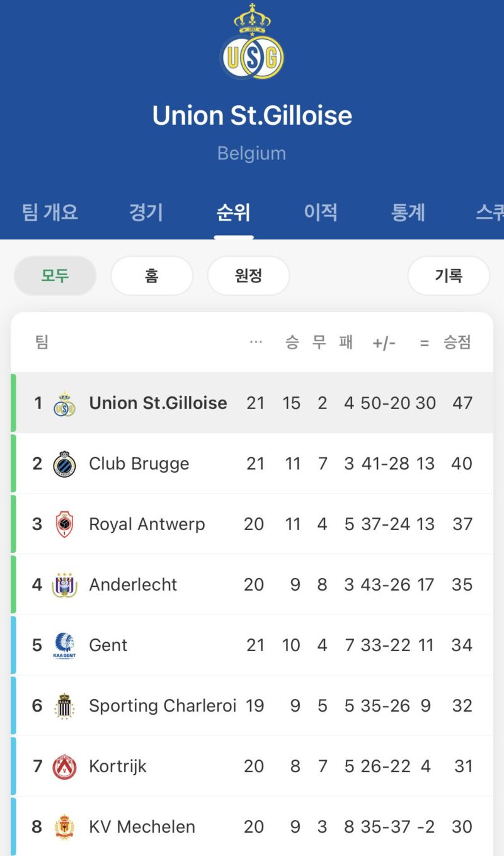Open the Royal Antwerp team name link
The height and width of the screenshot is (856, 504).
(147, 524)
